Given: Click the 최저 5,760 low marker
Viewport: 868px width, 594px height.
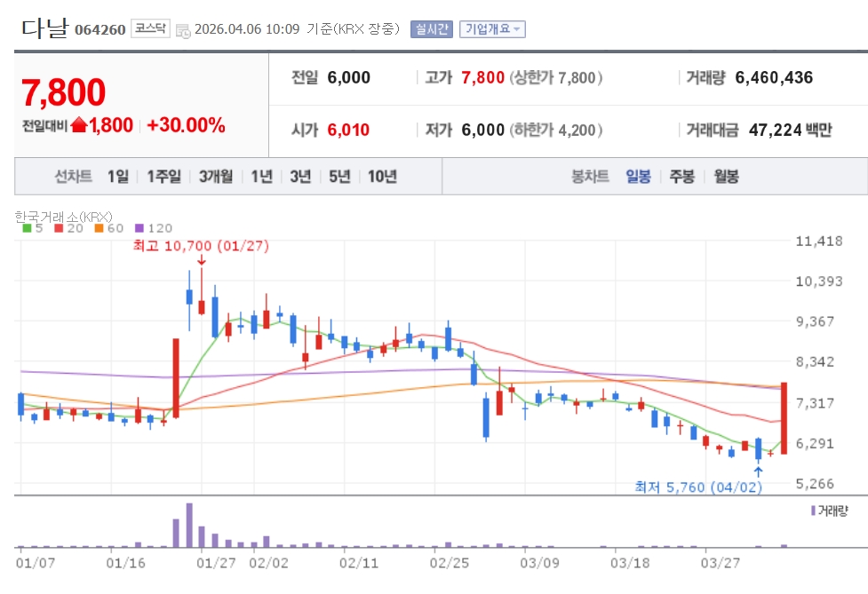Looking at the screenshot, I should [x=698, y=487].
